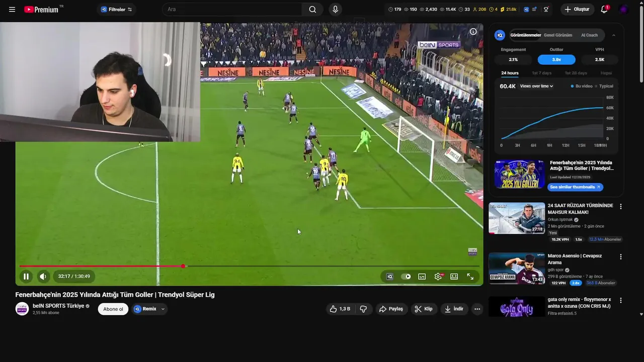
Task: Select Görüntülenmeler tab in IQ panel
Action: click(x=525, y=35)
